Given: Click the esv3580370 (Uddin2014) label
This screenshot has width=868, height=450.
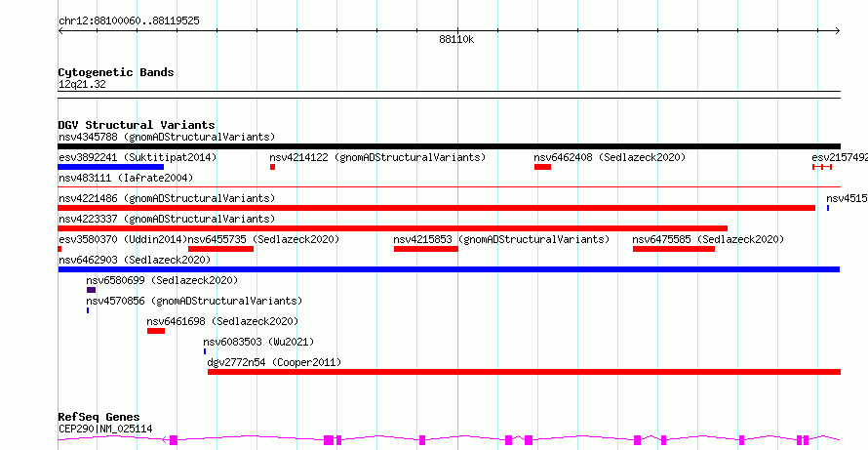Looking at the screenshot, I should pyautogui.click(x=123, y=239).
